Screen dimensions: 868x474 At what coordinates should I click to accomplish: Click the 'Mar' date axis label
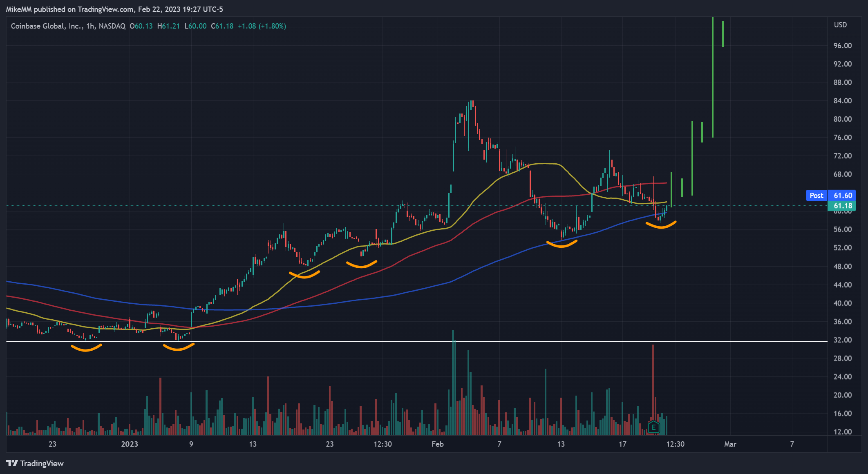pos(730,444)
